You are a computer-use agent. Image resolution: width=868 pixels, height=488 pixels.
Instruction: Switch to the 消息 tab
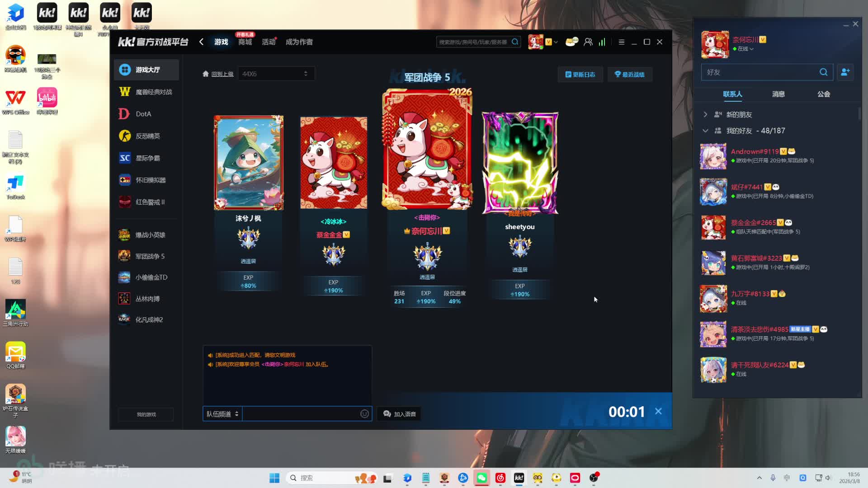click(778, 94)
